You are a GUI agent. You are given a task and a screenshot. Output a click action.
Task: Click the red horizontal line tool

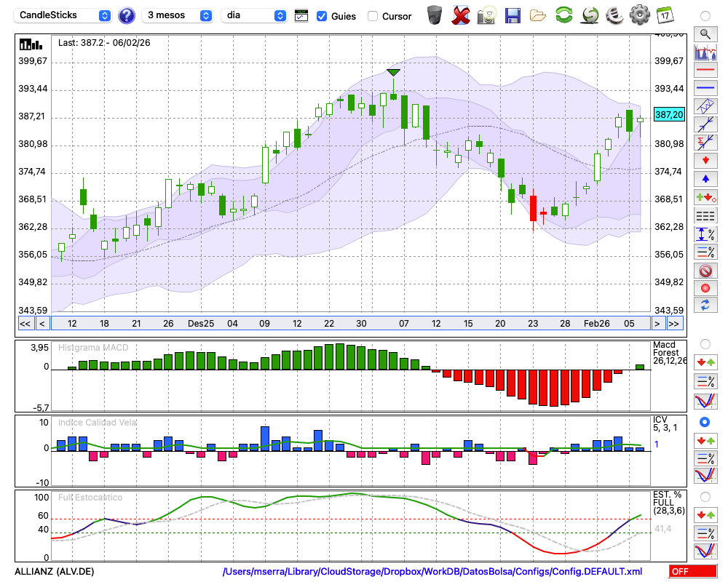point(705,70)
